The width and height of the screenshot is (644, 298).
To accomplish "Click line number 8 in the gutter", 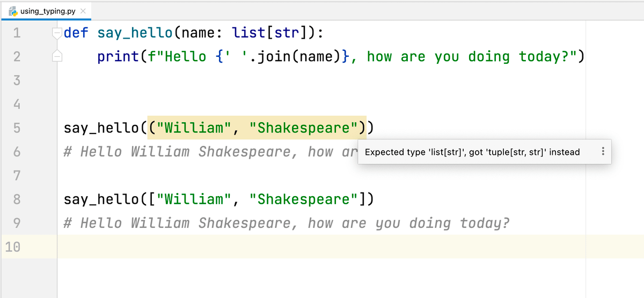I will pyautogui.click(x=16, y=200).
